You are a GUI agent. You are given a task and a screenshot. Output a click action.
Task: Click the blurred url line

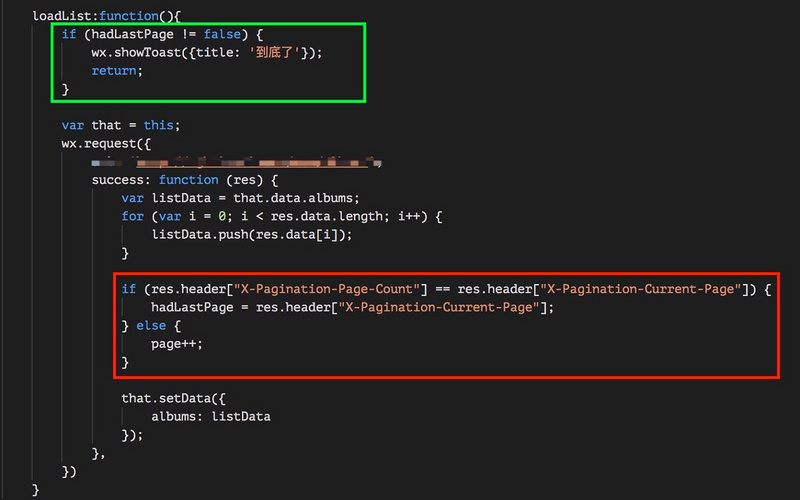click(x=237, y=163)
